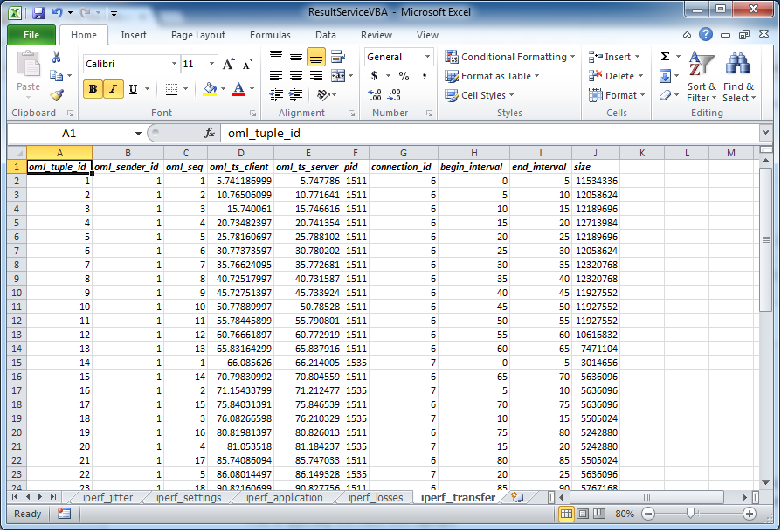Open the Font size dropdown
Viewport: 781px width, 532px height.
tap(211, 64)
